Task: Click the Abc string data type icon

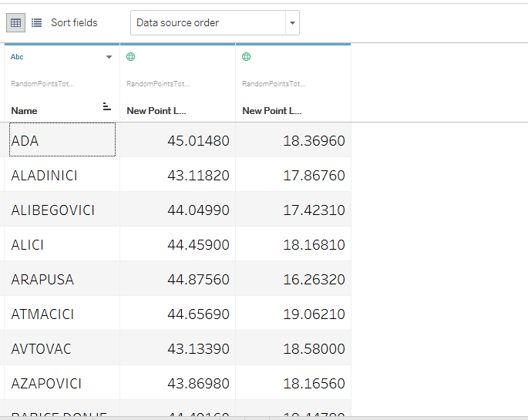Action: pyautogui.click(x=17, y=57)
